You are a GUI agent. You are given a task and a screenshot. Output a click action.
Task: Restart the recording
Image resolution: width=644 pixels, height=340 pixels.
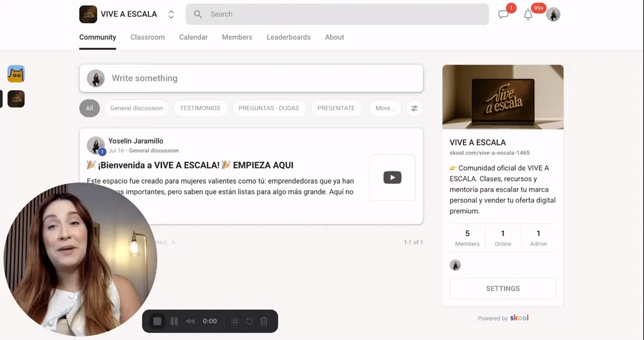pyautogui.click(x=249, y=321)
